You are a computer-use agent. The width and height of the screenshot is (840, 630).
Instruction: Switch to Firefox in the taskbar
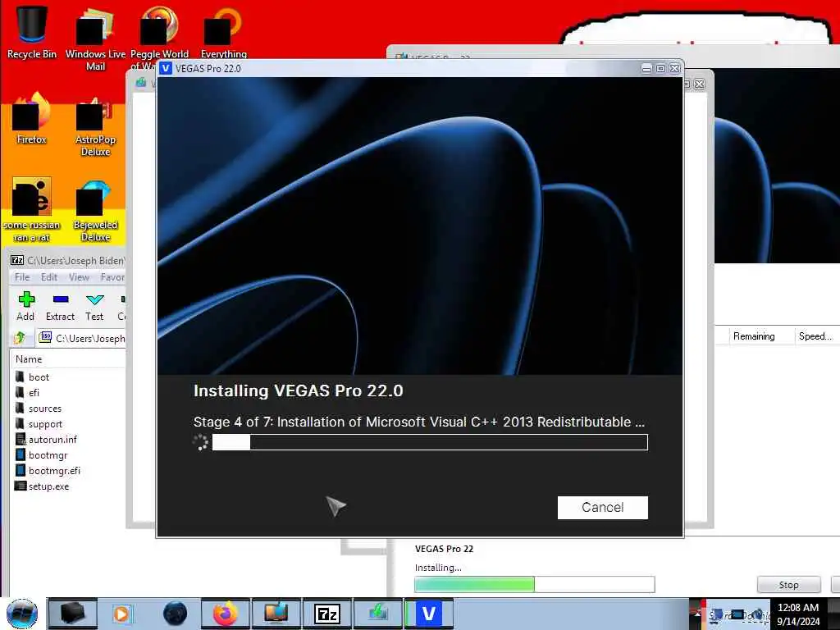(226, 614)
